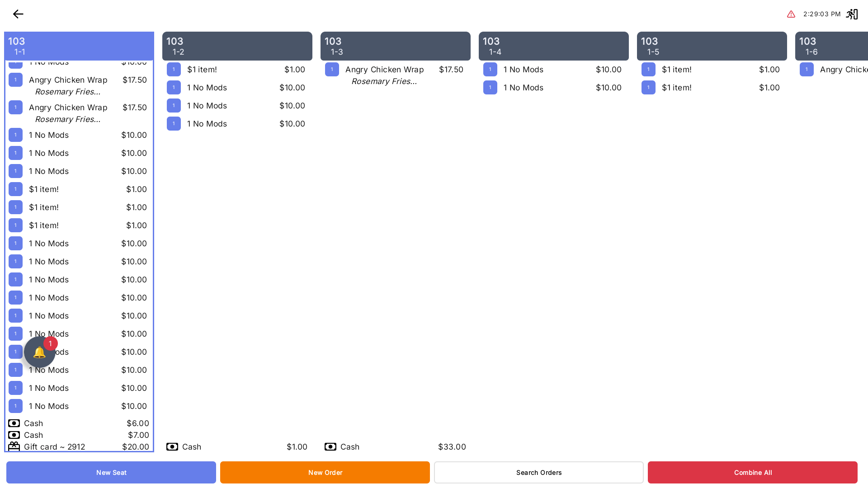Click the gift card payment icon
868x488 pixels.
(x=14, y=446)
